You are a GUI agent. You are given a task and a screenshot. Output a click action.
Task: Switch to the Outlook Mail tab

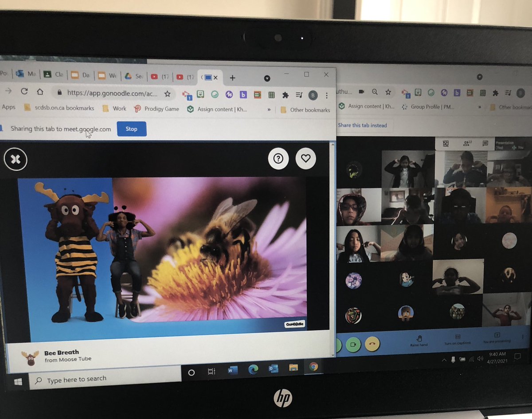(x=26, y=75)
